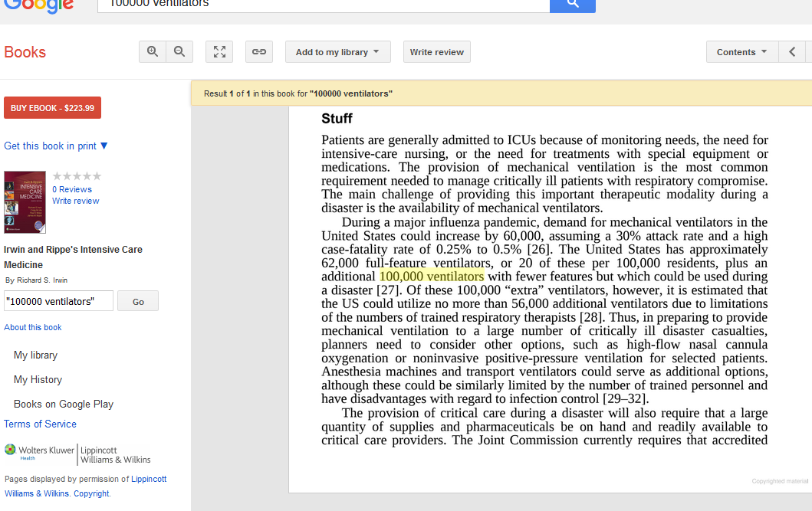The height and width of the screenshot is (511, 812).
Task: Expand Get this book in print
Action: [x=56, y=146]
